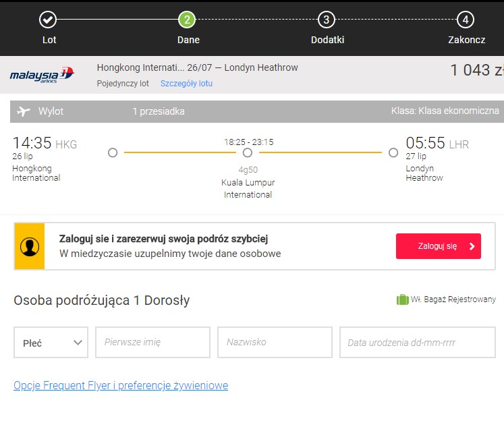Click the LHR arrival point circle

tap(393, 152)
